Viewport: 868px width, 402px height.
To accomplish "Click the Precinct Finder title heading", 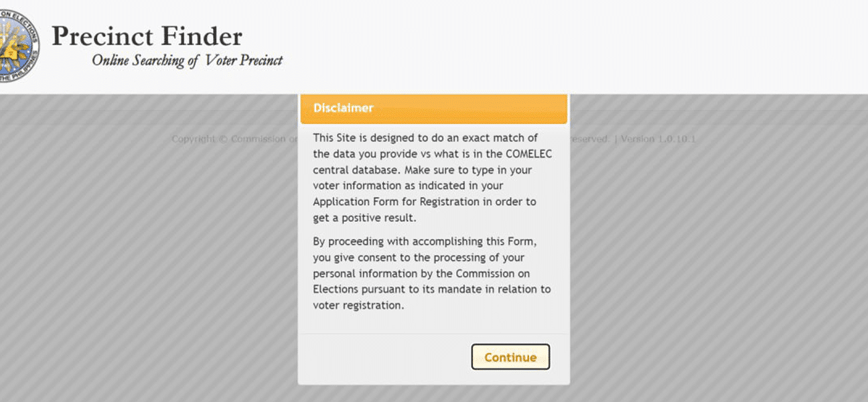I will point(147,36).
